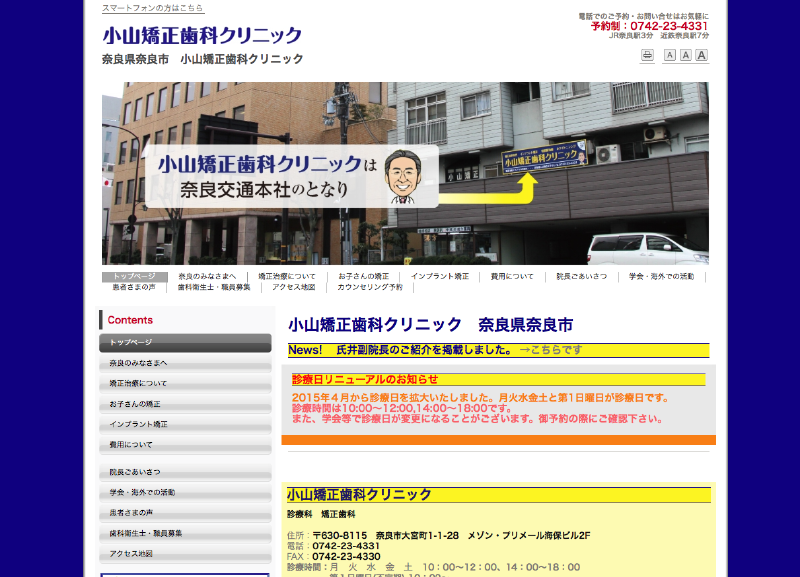
Task: Click the Contents sidebar heading
Action: pos(130,320)
